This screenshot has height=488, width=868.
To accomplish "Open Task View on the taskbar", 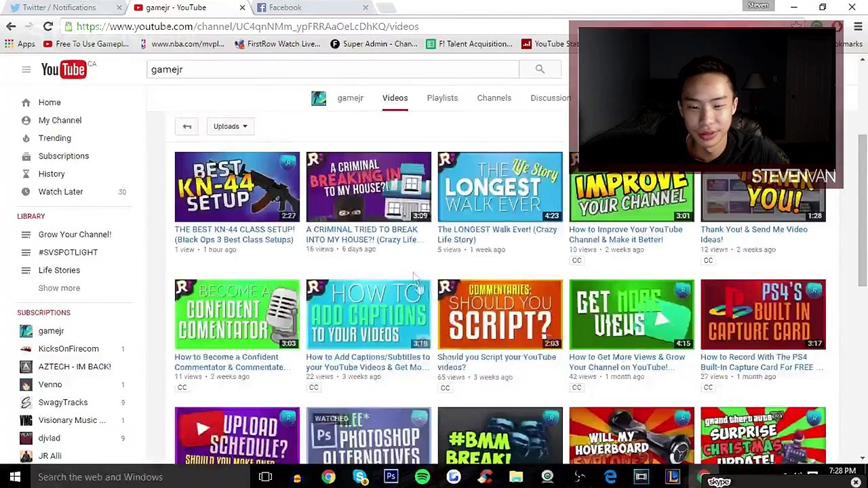I will pos(265,477).
